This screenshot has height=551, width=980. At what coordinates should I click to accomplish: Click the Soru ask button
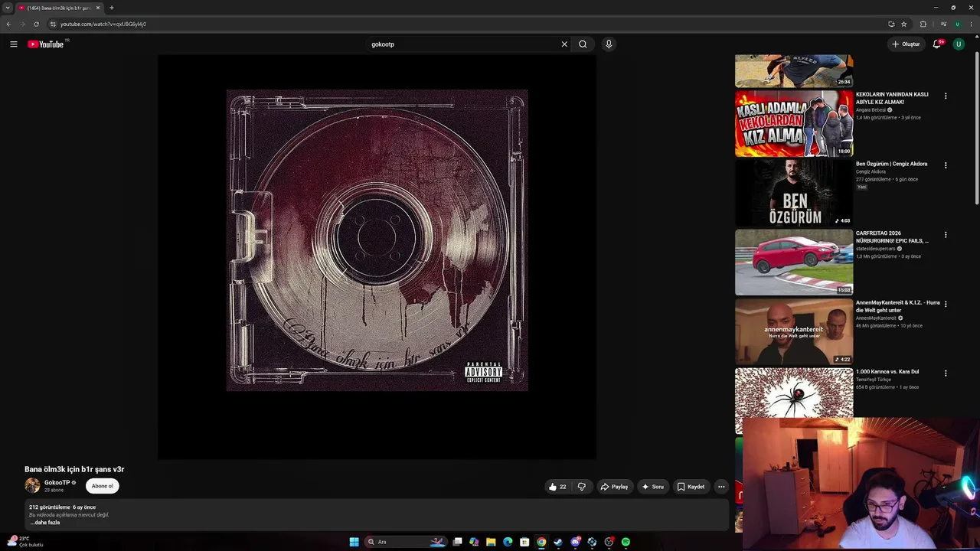tap(653, 487)
